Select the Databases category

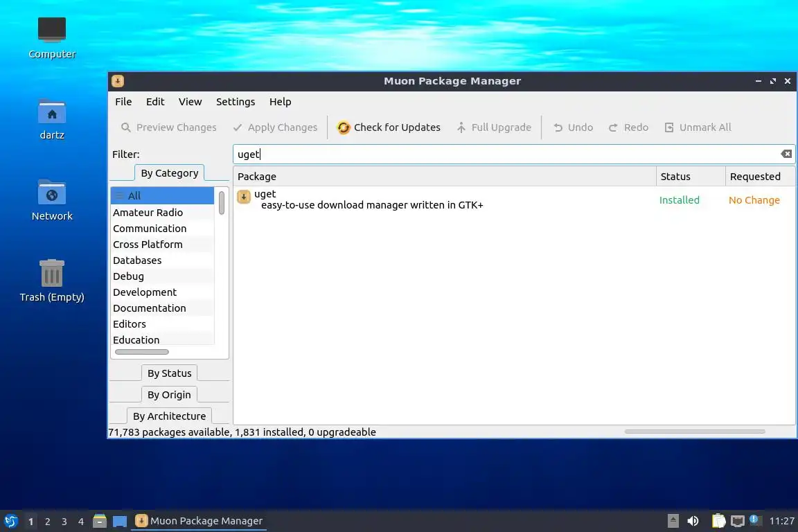click(x=162, y=260)
